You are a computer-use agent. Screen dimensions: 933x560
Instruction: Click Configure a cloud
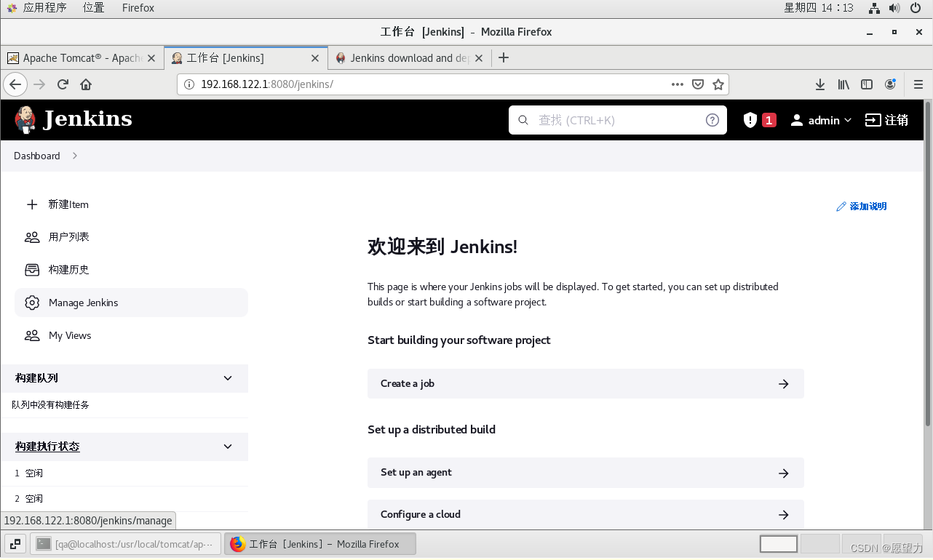(x=586, y=514)
